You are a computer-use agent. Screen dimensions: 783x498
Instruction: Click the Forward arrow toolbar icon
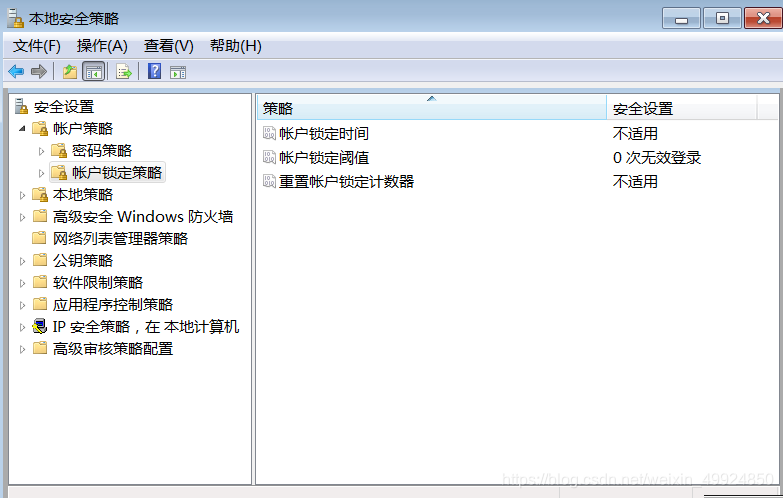[39, 71]
